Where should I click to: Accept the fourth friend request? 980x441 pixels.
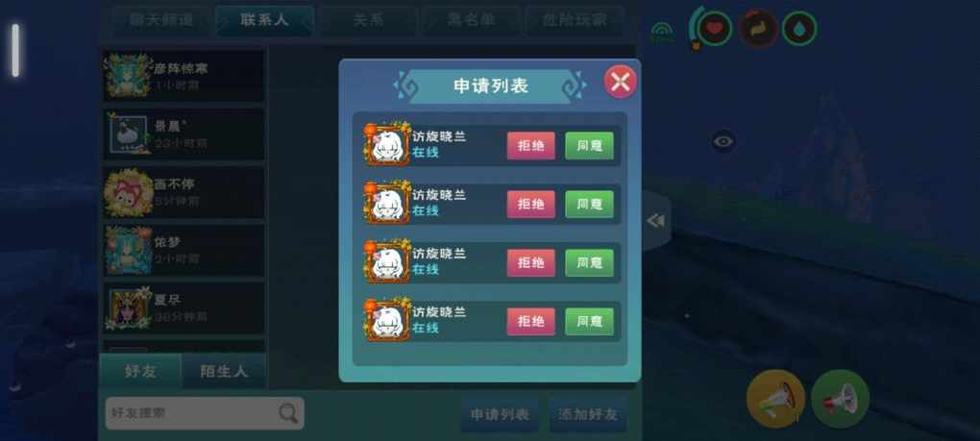click(x=589, y=322)
